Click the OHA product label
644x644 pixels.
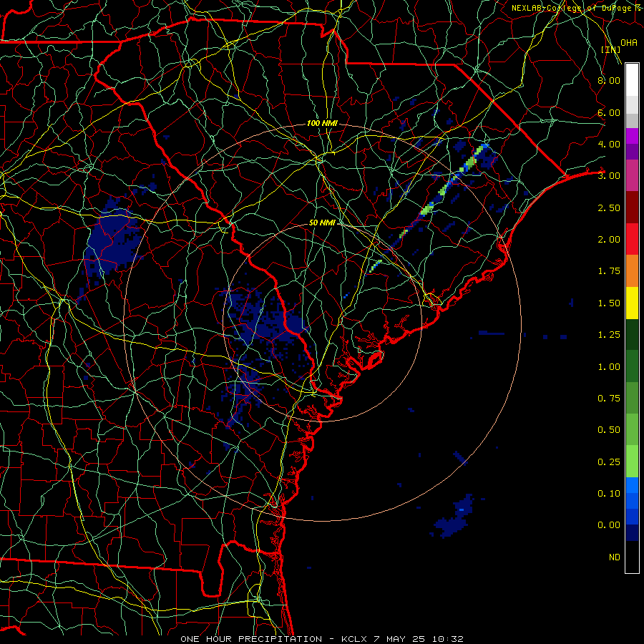[629, 42]
